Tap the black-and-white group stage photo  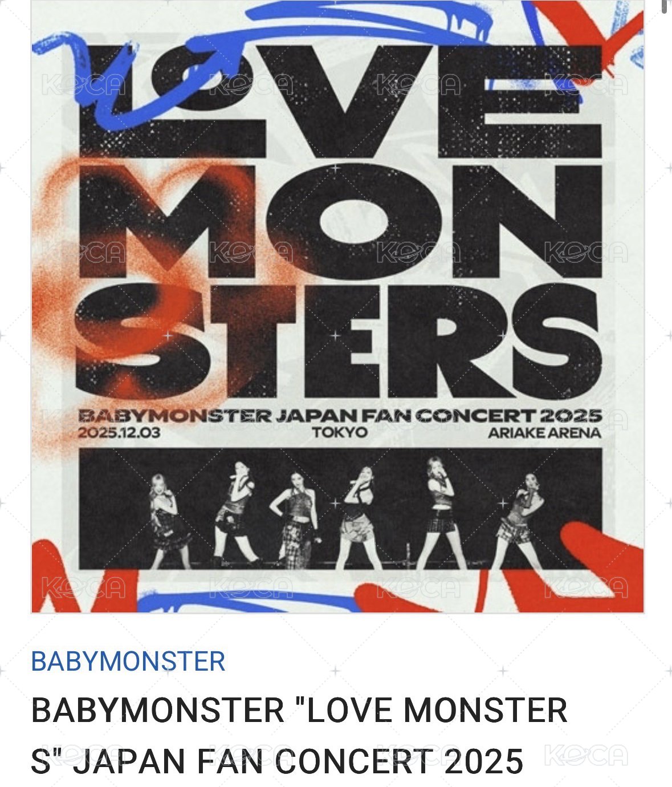(x=340, y=509)
